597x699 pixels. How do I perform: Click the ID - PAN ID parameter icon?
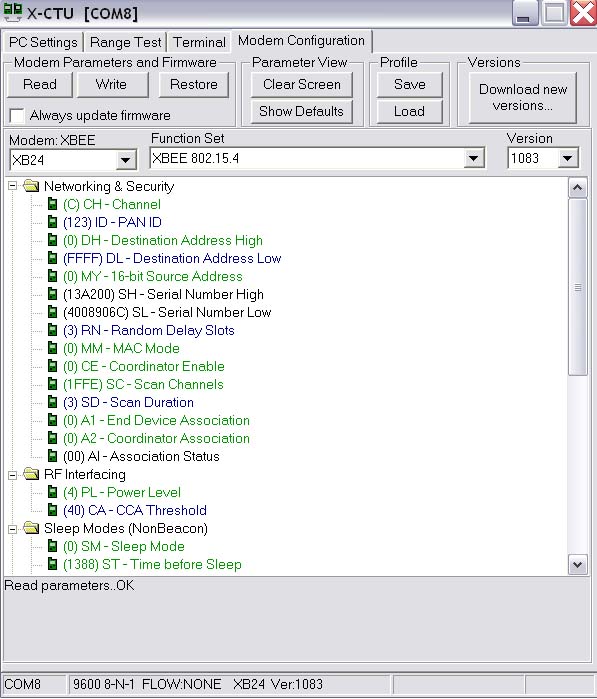click(53, 222)
